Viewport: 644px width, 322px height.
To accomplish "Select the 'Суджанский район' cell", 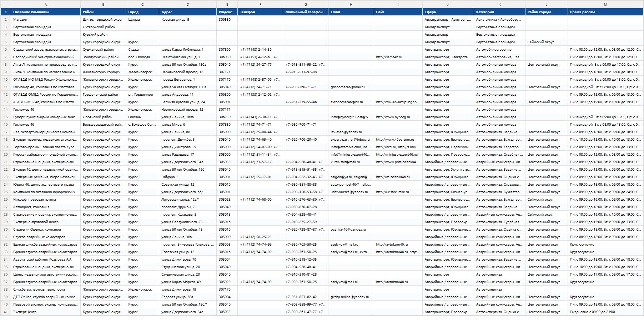I will [x=103, y=50].
